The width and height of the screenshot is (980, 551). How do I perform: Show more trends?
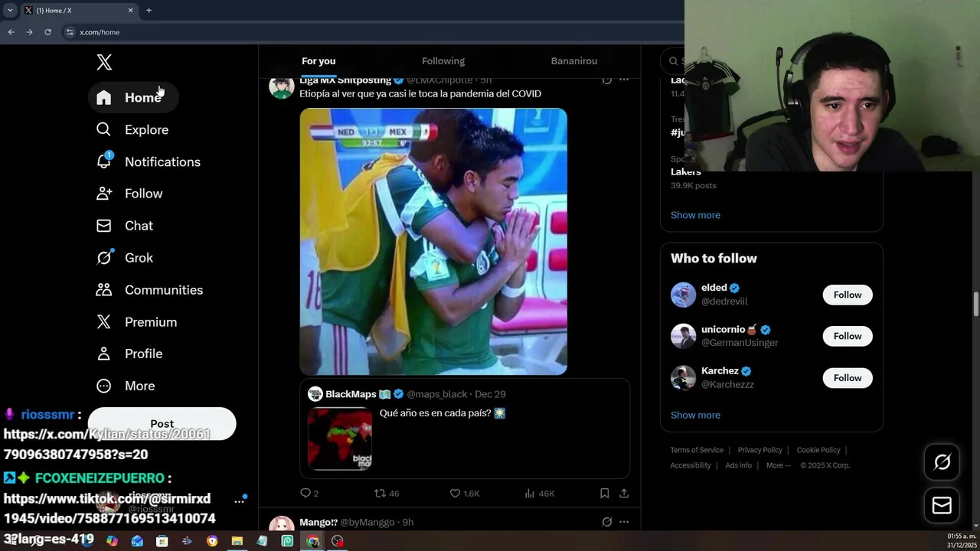pos(695,215)
